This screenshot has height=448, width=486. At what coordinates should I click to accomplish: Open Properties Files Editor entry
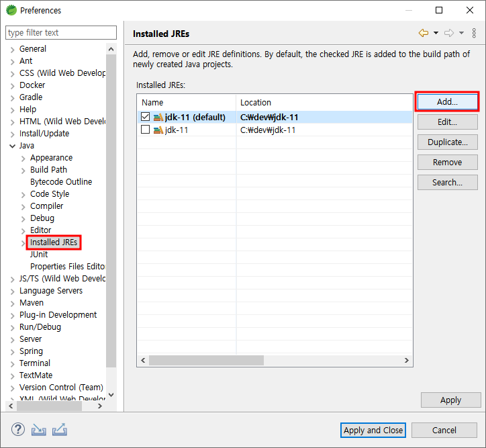(68, 267)
